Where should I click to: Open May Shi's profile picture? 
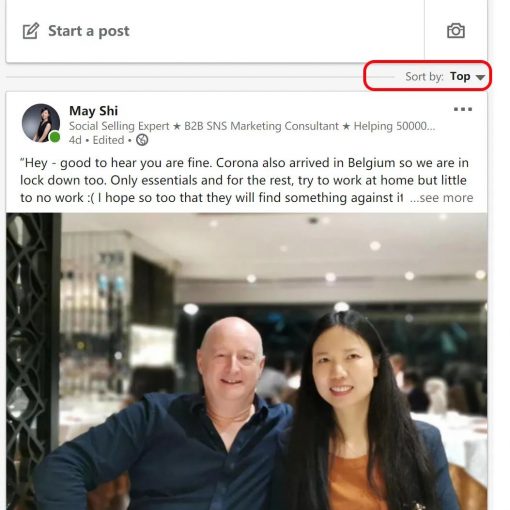(x=41, y=123)
